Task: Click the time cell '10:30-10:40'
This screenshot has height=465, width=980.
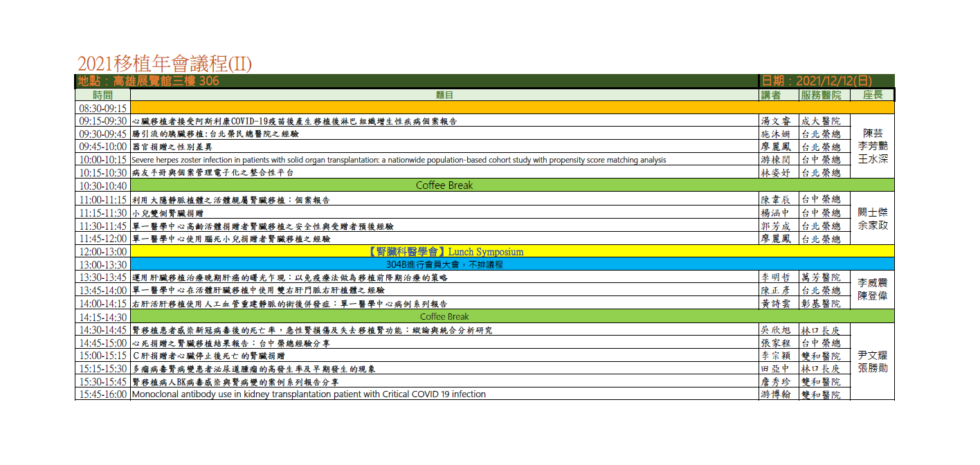Action: pos(102,185)
